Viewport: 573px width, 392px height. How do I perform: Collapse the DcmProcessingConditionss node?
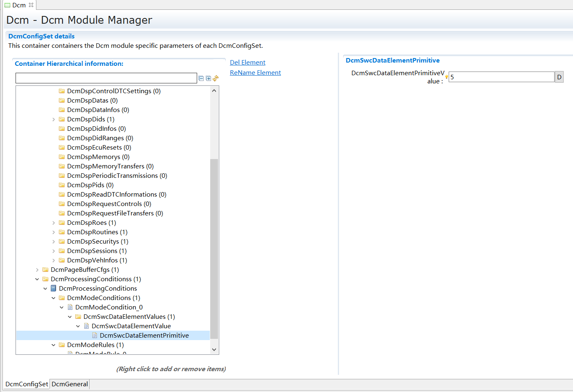pyautogui.click(x=37, y=279)
